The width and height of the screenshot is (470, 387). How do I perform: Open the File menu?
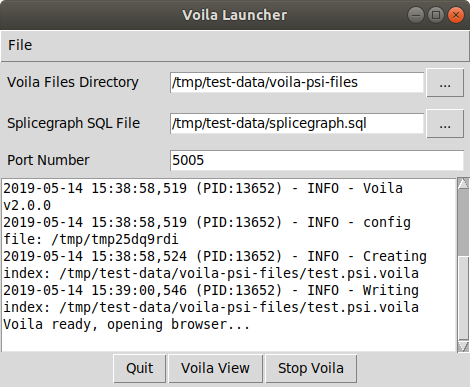20,45
